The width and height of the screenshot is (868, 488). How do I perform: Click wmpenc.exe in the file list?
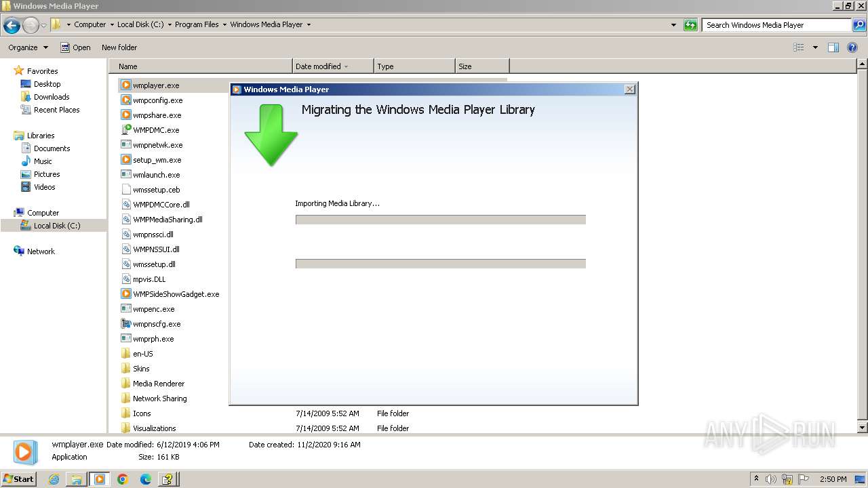point(154,309)
